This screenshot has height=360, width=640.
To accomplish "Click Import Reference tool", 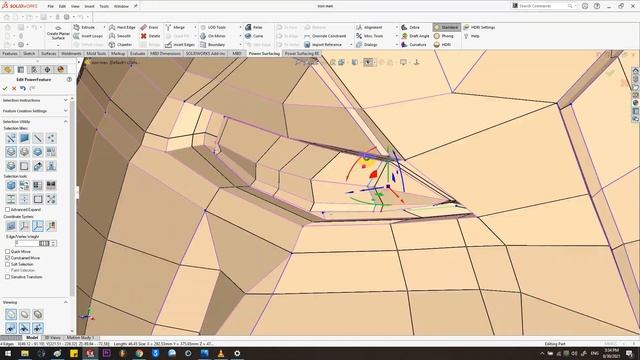I will click(x=323, y=44).
